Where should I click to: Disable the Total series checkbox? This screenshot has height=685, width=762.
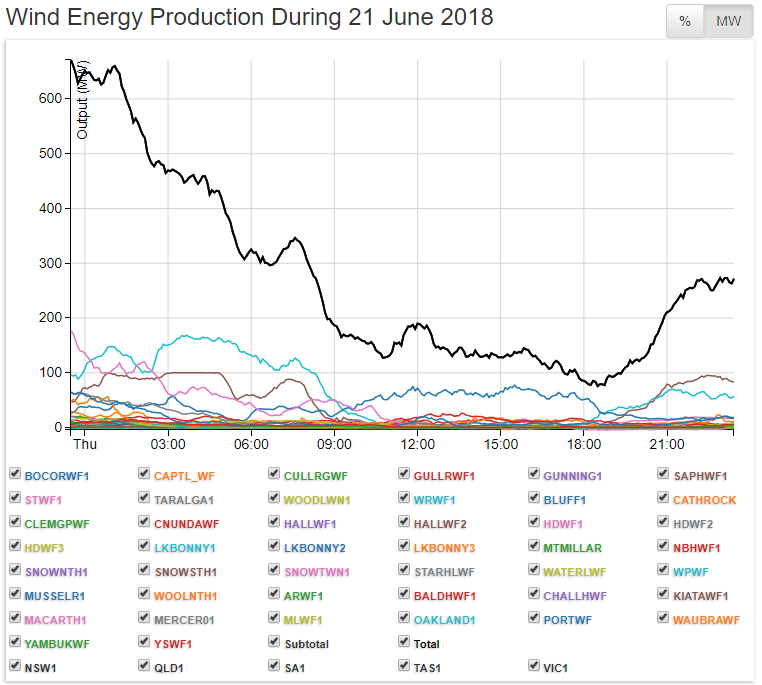coord(404,643)
